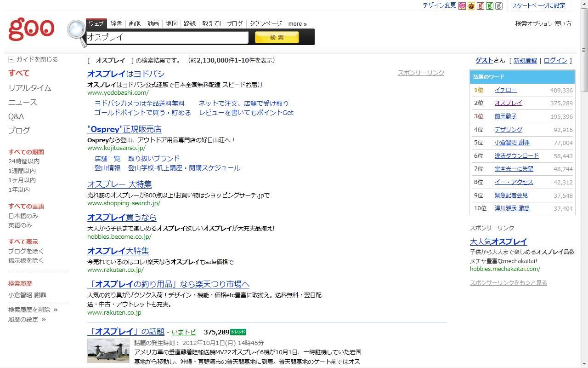Filter results by リアルタイム
This screenshot has width=588, height=368.
coord(30,88)
